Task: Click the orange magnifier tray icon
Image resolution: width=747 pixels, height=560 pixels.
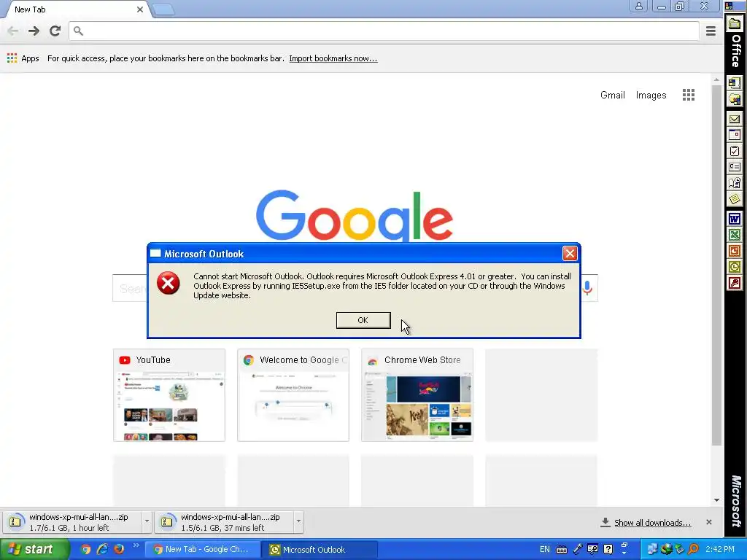Action: pyautogui.click(x=693, y=549)
